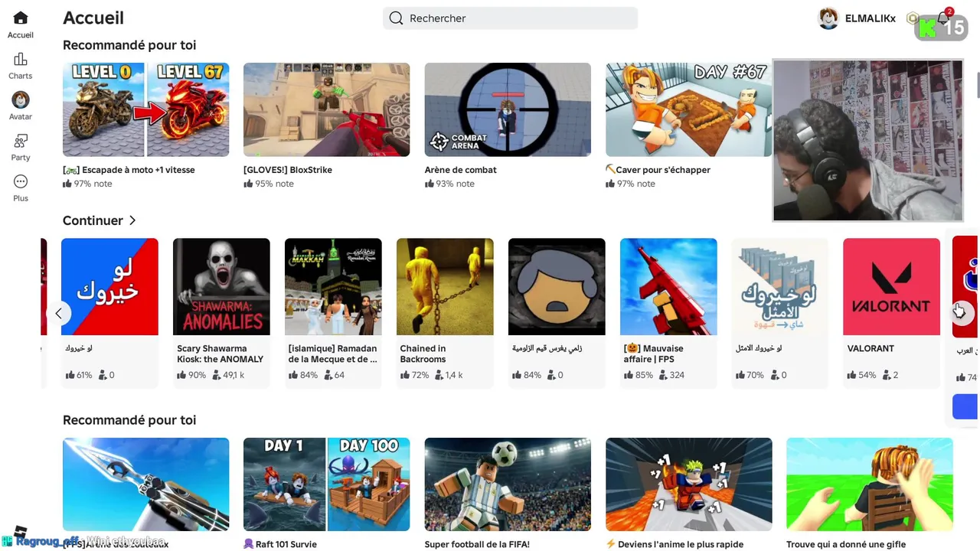The width and height of the screenshot is (980, 551).
Task: Open Scary Shawarma Kiosk ANOMALIES tile
Action: click(221, 286)
